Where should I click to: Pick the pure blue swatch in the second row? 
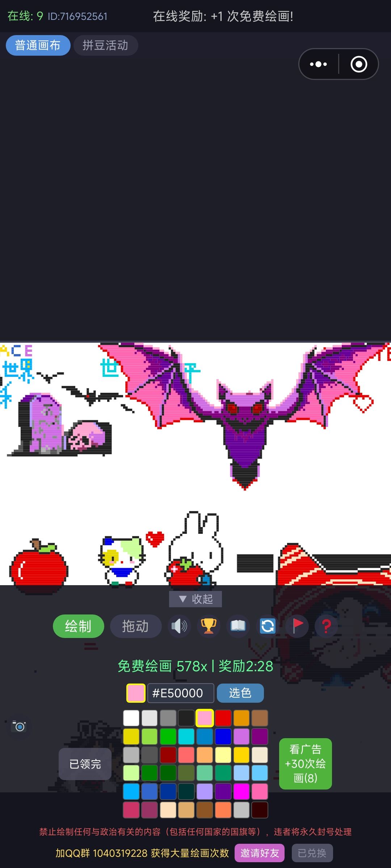click(x=223, y=736)
